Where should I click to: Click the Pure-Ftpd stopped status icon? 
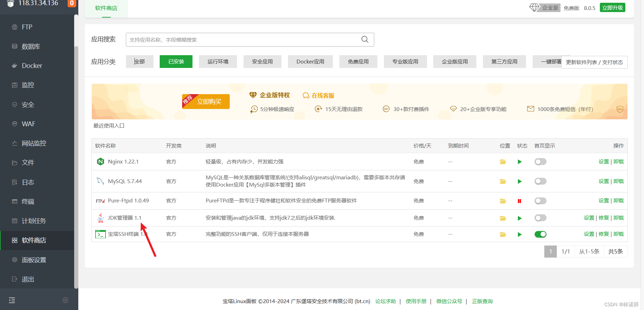pos(519,201)
